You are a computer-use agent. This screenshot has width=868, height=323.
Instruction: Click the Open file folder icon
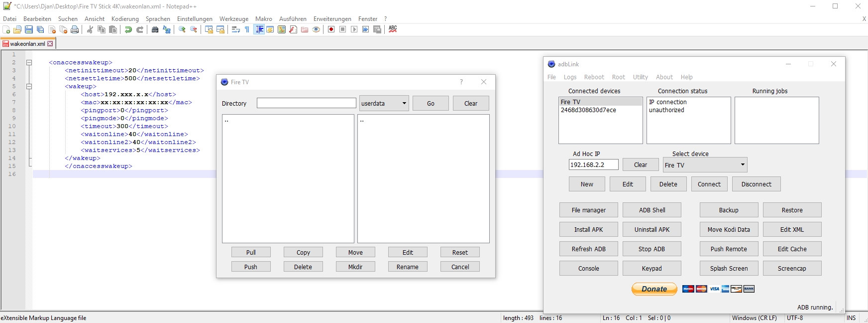(17, 29)
